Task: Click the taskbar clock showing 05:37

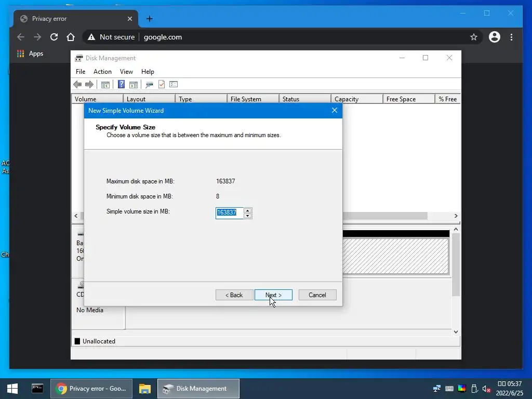Action: click(510, 389)
